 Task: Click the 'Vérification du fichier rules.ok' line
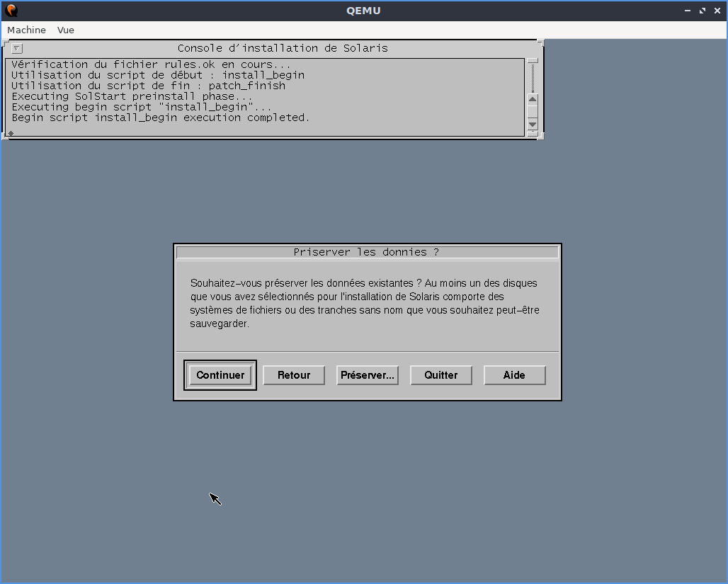[x=151, y=64]
